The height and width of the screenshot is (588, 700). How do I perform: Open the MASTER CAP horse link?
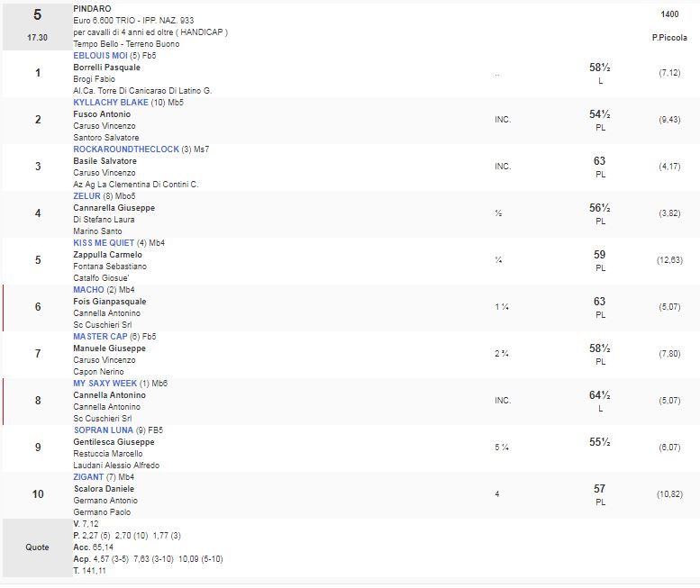(100, 337)
